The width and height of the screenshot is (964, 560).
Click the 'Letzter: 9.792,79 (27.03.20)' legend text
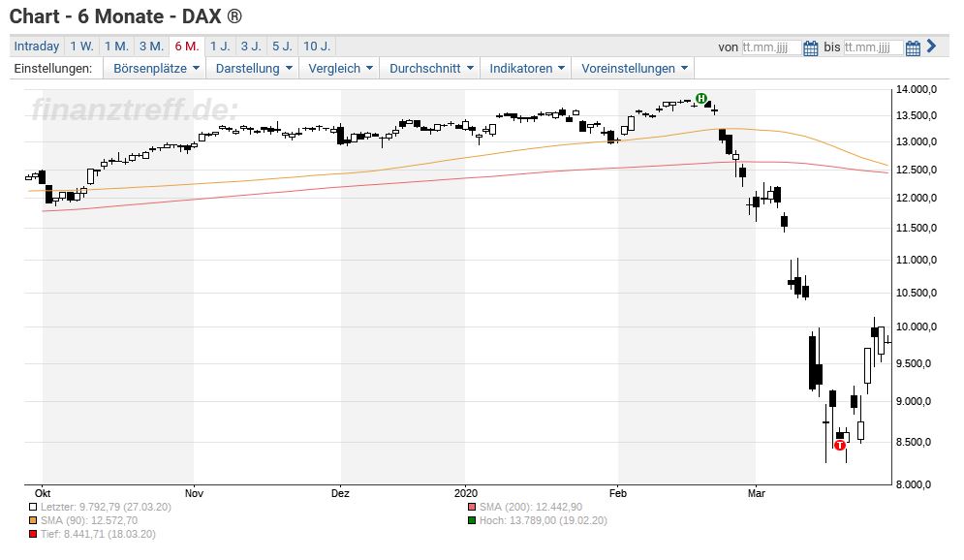coord(106,507)
